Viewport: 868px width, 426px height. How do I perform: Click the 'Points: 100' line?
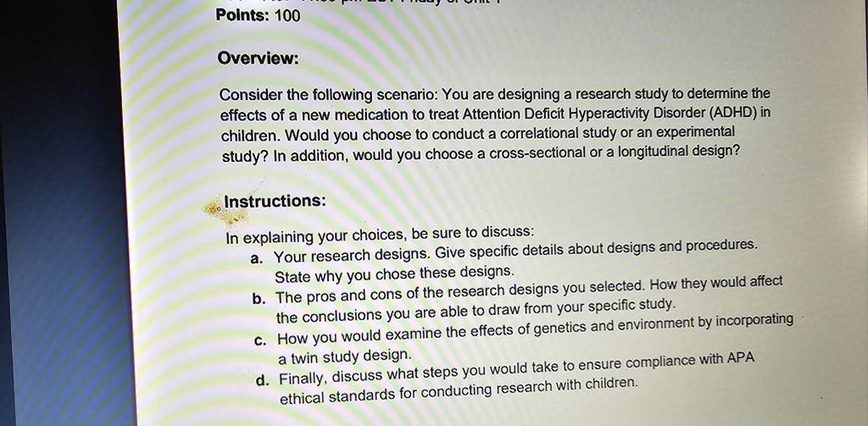(258, 15)
